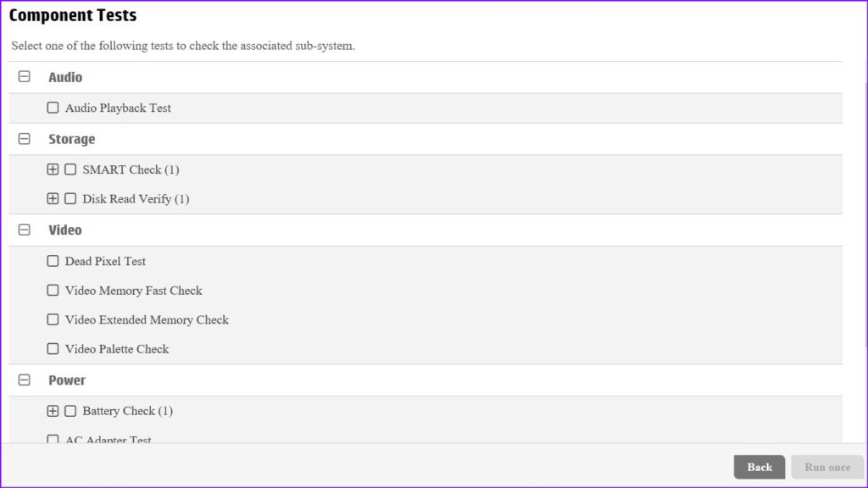Image resolution: width=868 pixels, height=488 pixels.
Task: Collapse the Audio section
Action: [25, 77]
